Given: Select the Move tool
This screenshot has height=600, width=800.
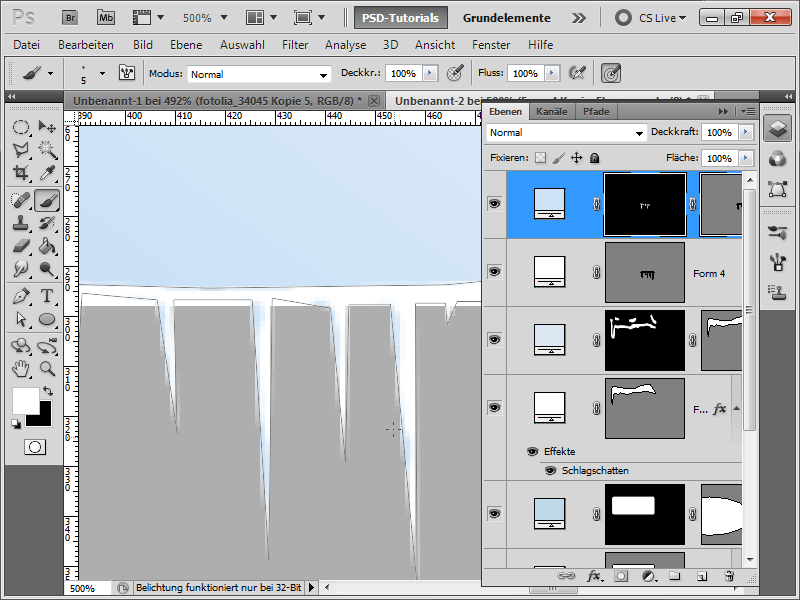Looking at the screenshot, I should (47, 127).
